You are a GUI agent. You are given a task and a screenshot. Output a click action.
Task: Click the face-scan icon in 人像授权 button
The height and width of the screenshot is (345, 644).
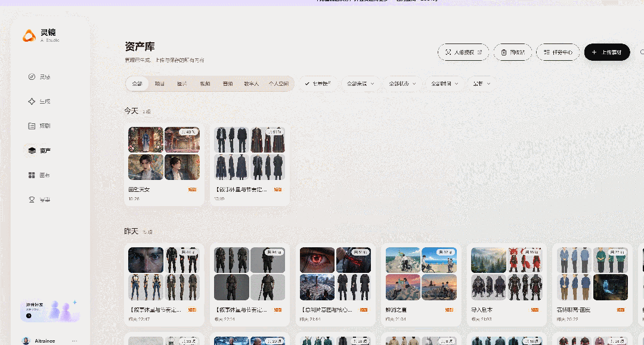pyautogui.click(x=448, y=52)
